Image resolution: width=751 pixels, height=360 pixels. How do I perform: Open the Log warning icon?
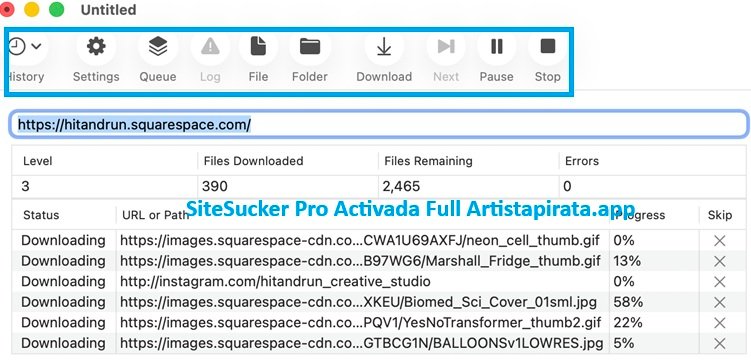coord(210,46)
